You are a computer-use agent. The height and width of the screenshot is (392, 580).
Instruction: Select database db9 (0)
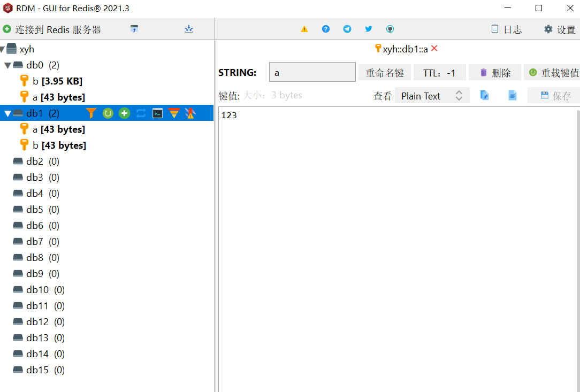point(36,274)
